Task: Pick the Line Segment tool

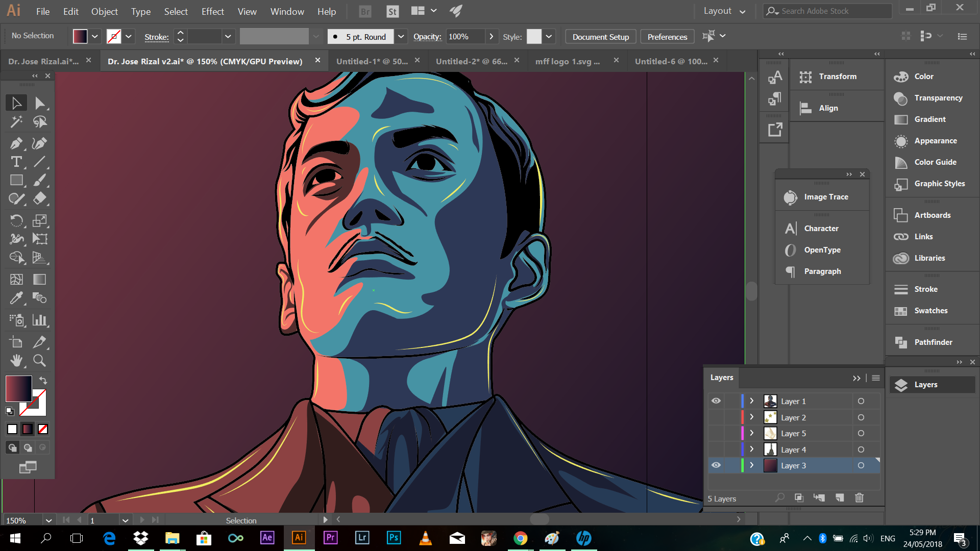Action: click(40, 162)
